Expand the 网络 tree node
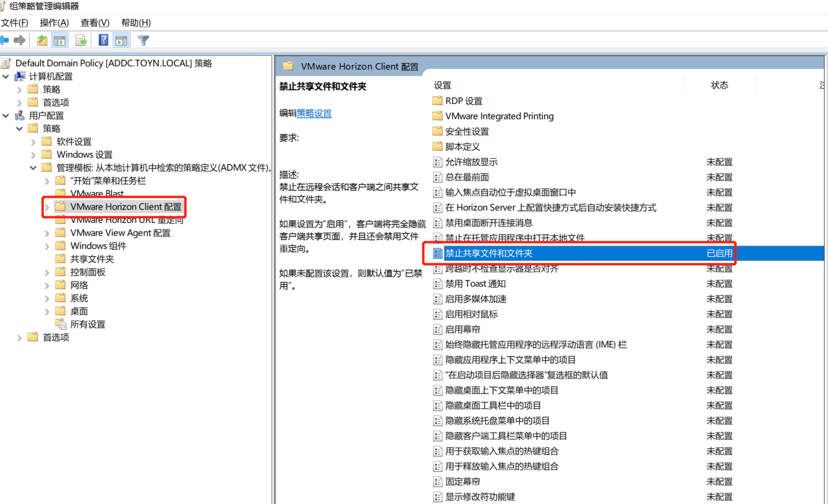Image resolution: width=828 pixels, height=504 pixels. pyautogui.click(x=47, y=285)
